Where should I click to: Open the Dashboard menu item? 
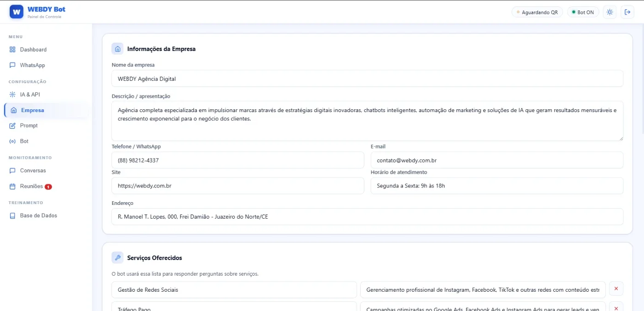(x=46, y=50)
